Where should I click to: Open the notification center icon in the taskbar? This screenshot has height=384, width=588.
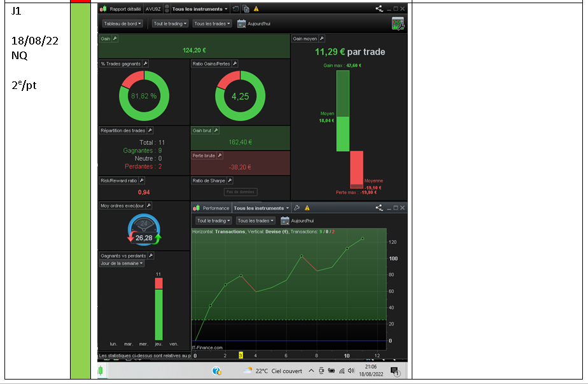click(395, 371)
